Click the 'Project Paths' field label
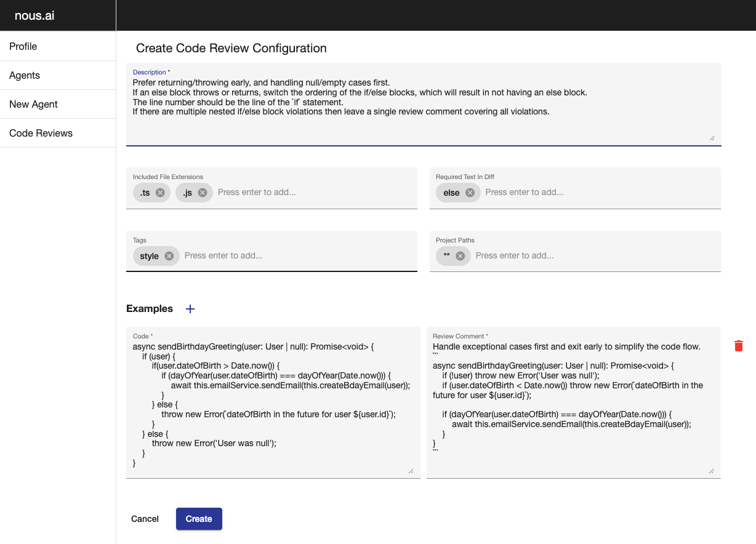 (x=456, y=241)
